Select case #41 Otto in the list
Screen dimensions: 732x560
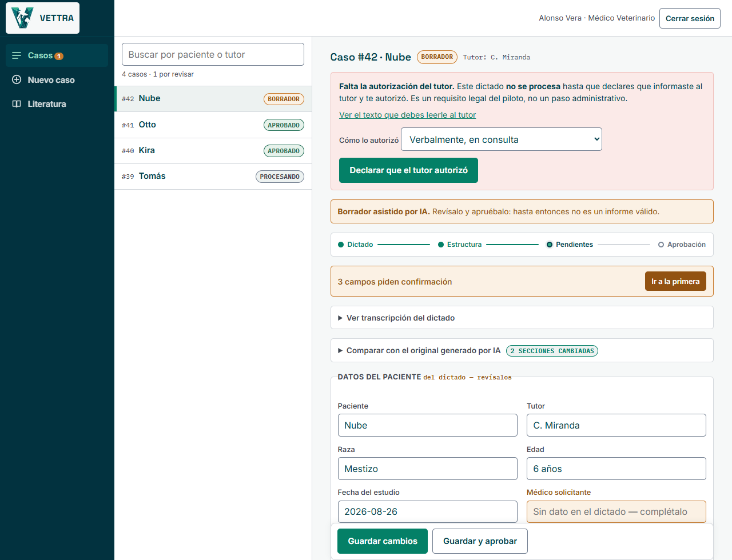(x=213, y=125)
